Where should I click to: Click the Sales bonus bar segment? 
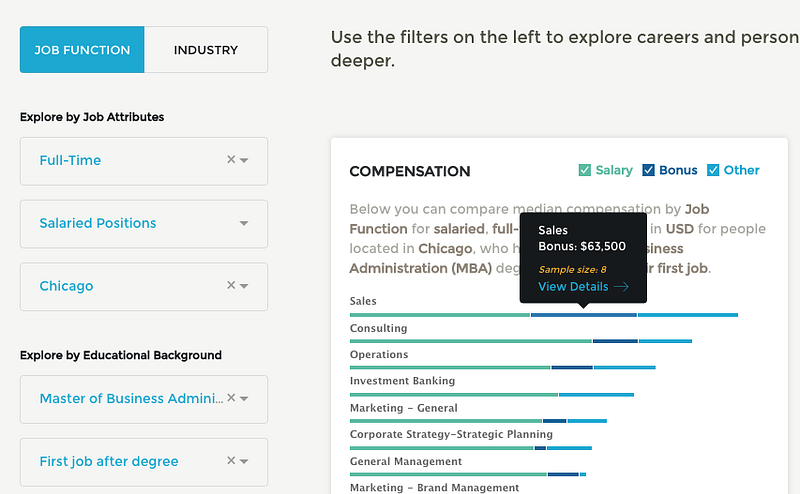coord(583,315)
